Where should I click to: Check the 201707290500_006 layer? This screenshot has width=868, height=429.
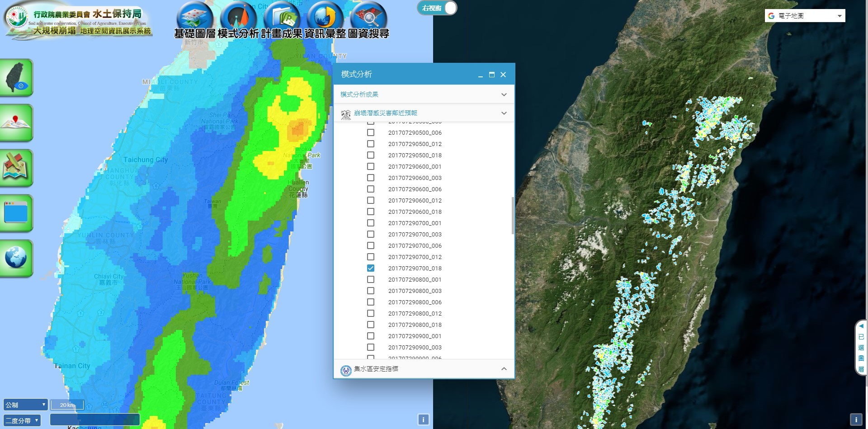coord(371,132)
